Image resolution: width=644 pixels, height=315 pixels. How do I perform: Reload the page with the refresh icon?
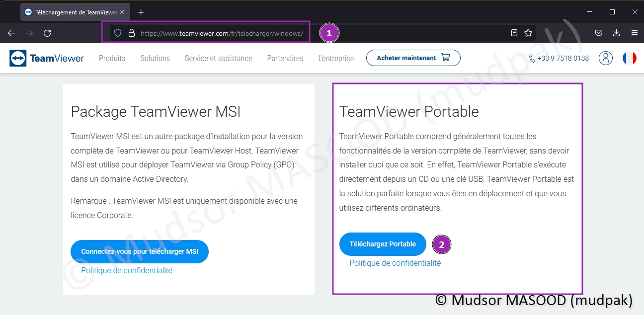coord(47,33)
